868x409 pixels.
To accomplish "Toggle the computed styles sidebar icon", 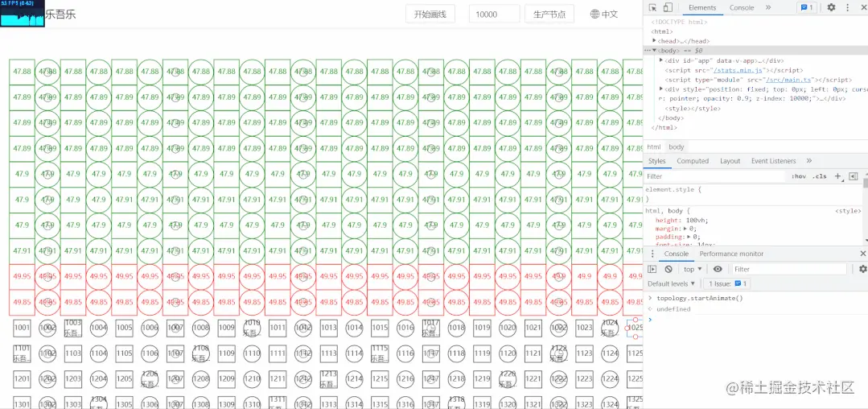I will tap(853, 176).
